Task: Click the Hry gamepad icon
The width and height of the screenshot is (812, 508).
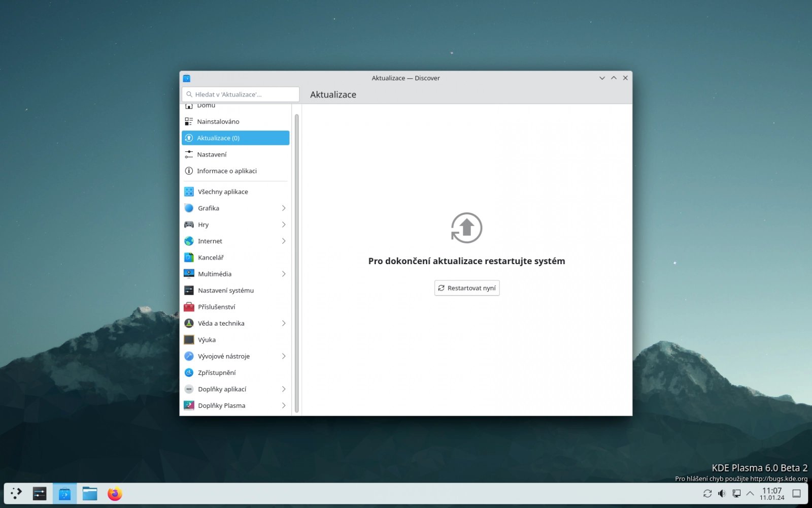Action: 189,225
